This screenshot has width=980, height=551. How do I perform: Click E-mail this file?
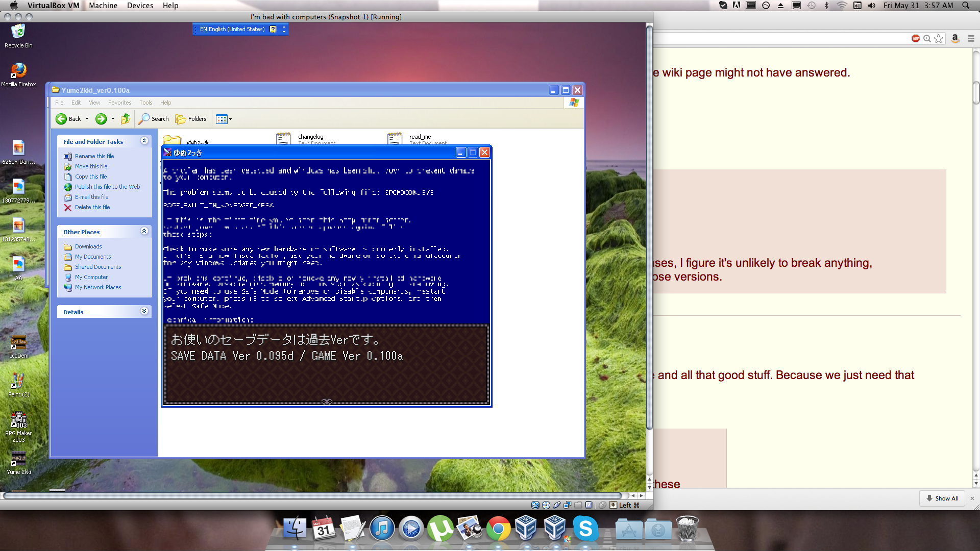(x=91, y=197)
